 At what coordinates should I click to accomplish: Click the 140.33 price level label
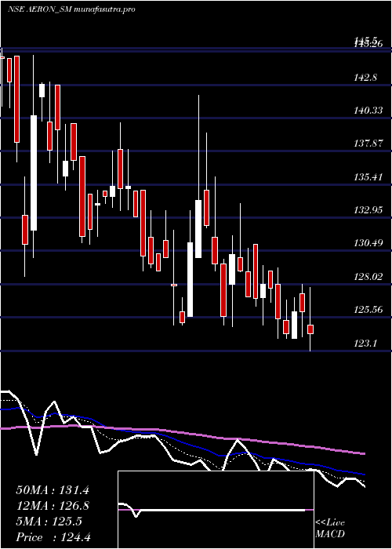point(367,111)
